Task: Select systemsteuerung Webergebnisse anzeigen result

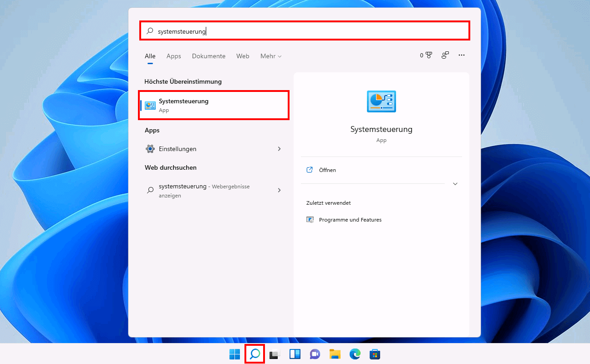Action: [x=214, y=191]
